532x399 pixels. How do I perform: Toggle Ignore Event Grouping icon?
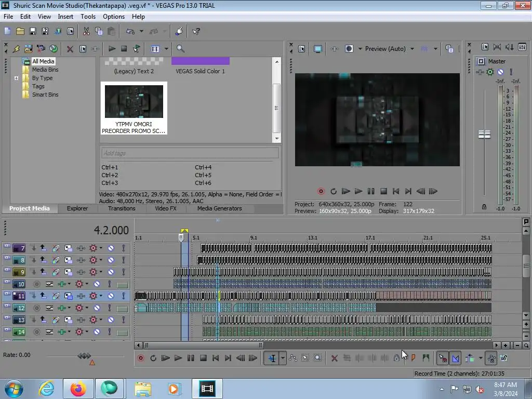[x=504, y=358]
